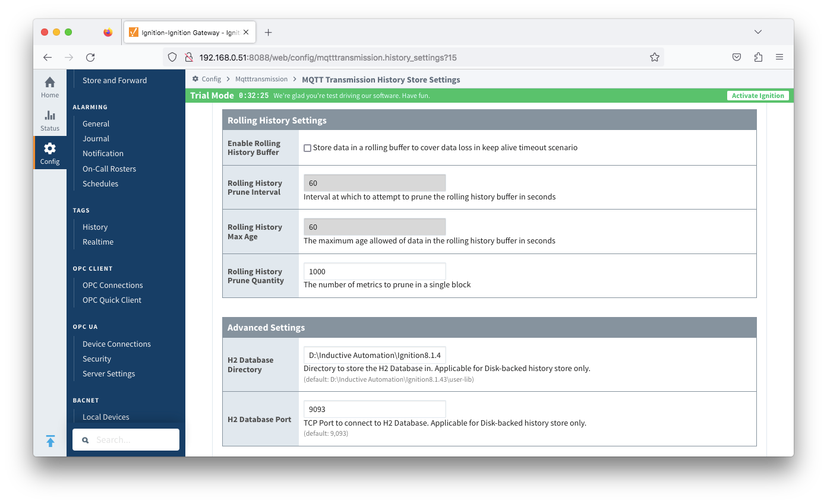Click the gear icon in the Config breadcrumb
Viewport: 827px width, 504px height.
pos(195,79)
